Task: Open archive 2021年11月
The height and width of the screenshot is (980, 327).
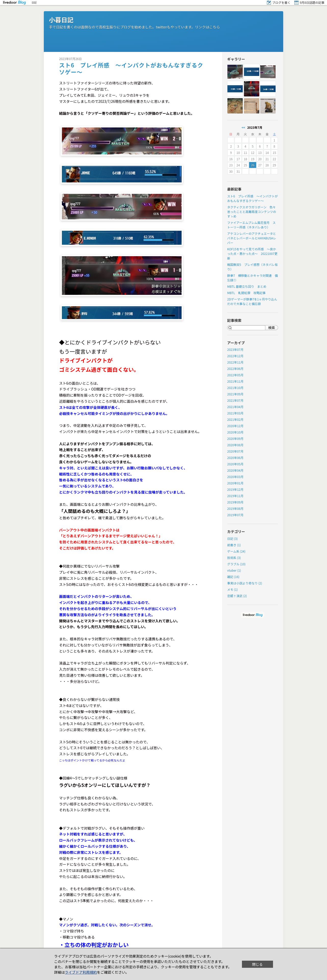Action: pyautogui.click(x=235, y=382)
